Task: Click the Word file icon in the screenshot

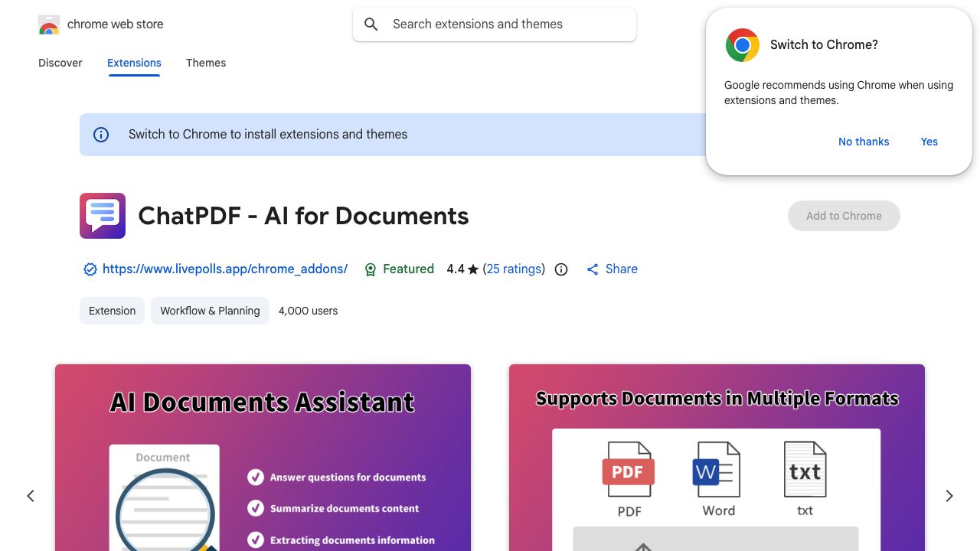Action: [717, 470]
